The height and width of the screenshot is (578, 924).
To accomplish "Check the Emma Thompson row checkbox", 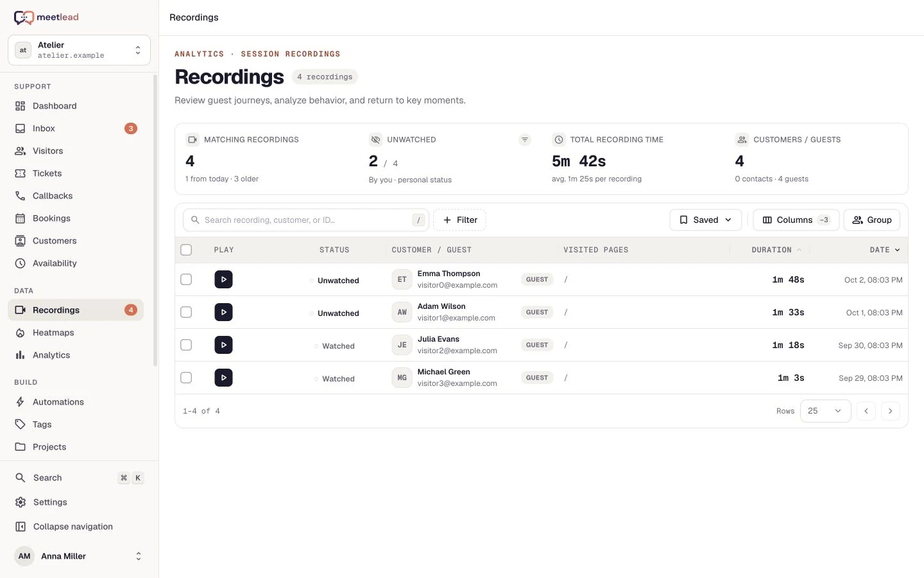I will [186, 279].
